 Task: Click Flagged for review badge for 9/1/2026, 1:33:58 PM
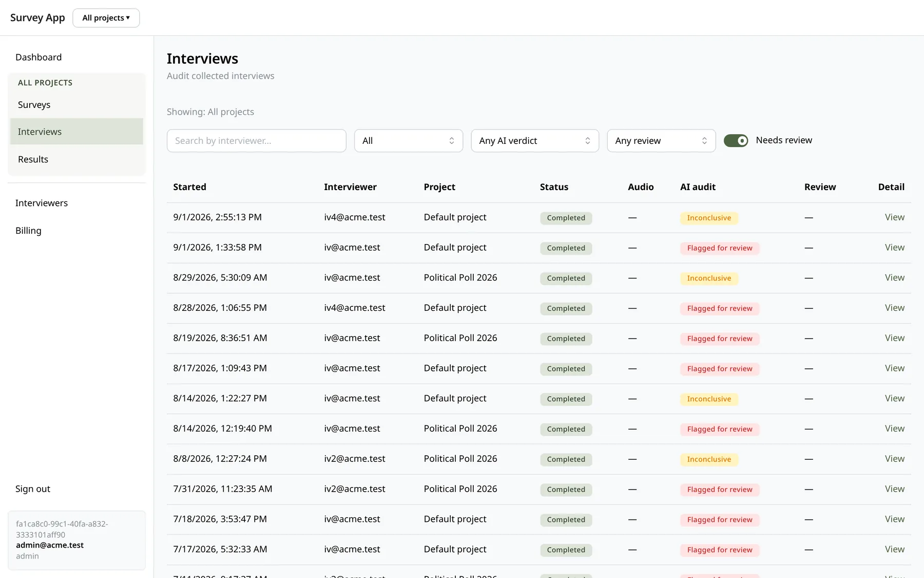coord(720,248)
